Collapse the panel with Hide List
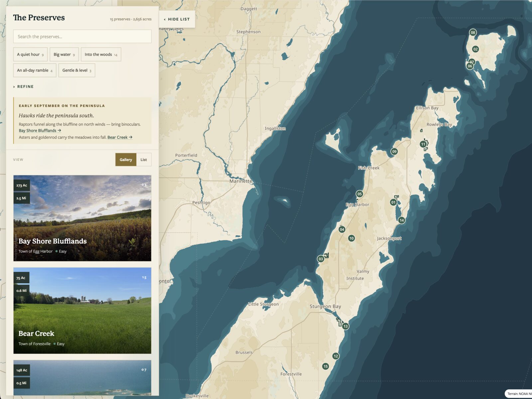 point(177,19)
